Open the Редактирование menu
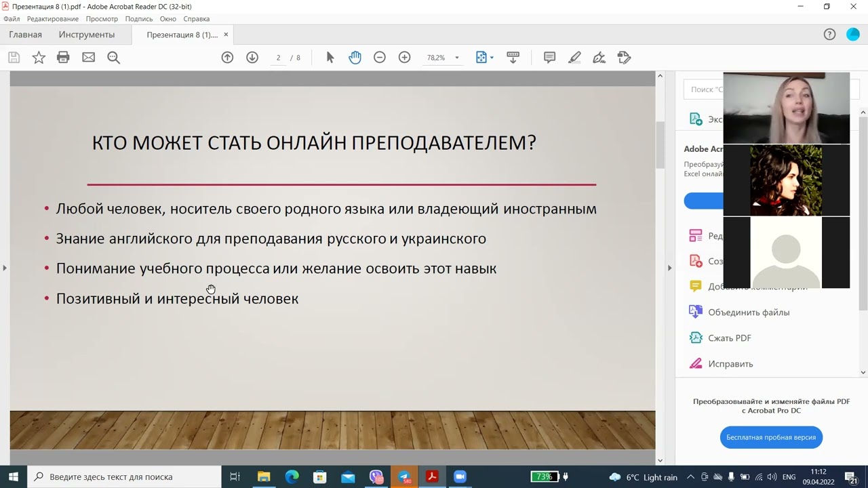This screenshot has height=488, width=868. coord(53,19)
